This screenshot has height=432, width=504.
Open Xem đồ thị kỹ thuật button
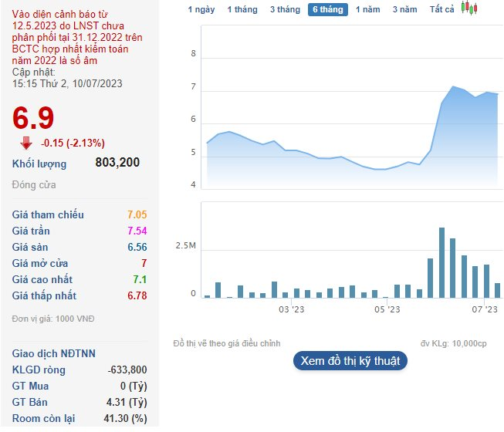click(x=350, y=360)
